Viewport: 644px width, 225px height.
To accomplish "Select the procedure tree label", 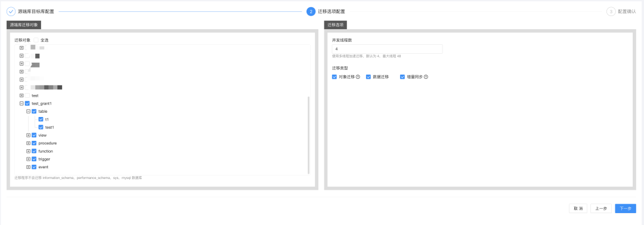I will pos(48,143).
